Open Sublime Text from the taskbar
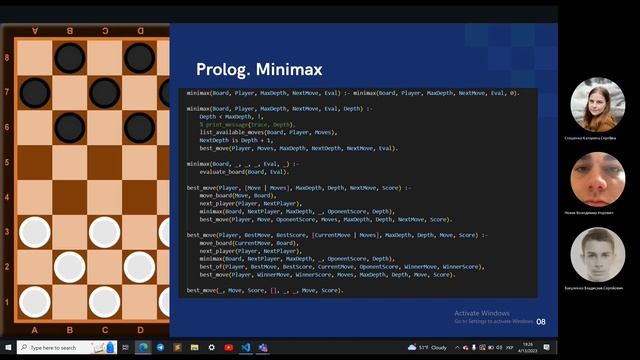Viewport: 640px width, 360px height. coord(178,347)
